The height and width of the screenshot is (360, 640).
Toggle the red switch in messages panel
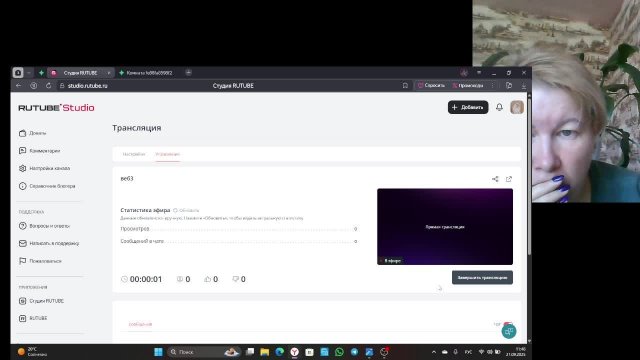[508, 324]
